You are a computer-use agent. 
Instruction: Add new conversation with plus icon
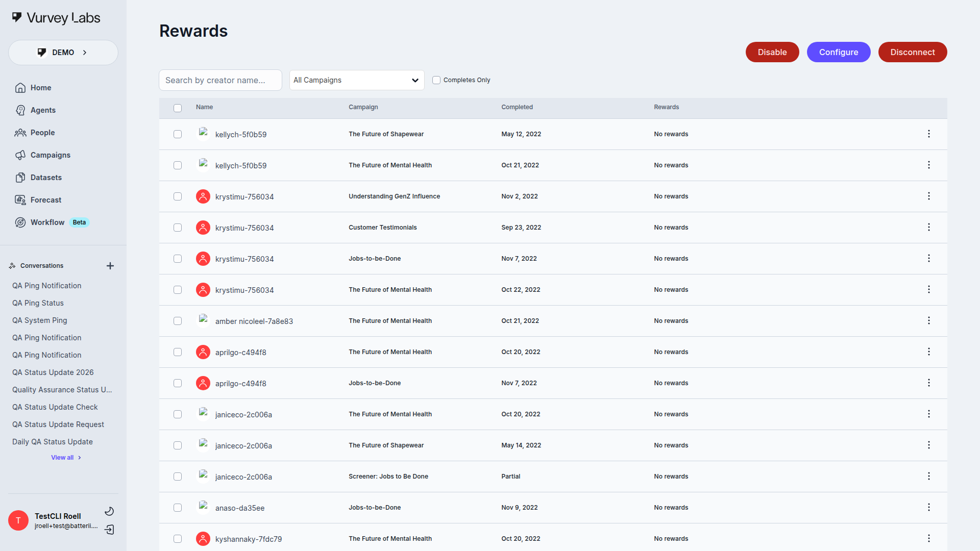point(110,266)
